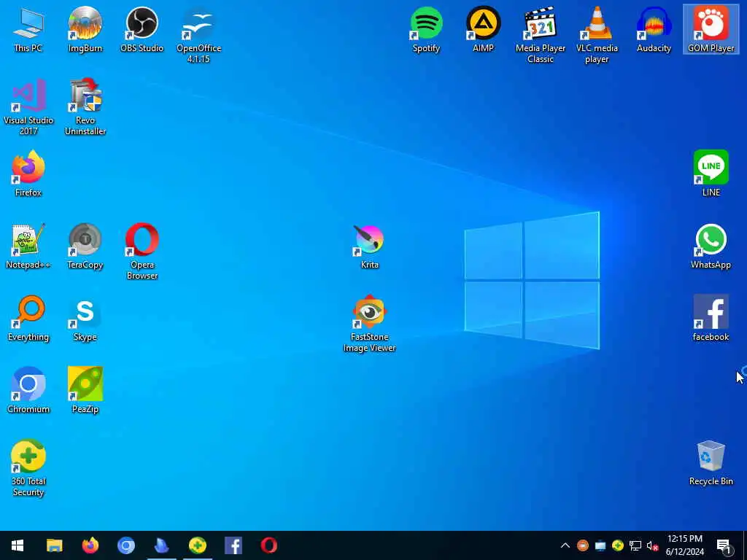Click the Firefox desktop shortcut
This screenshot has height=560, width=747.
click(28, 174)
